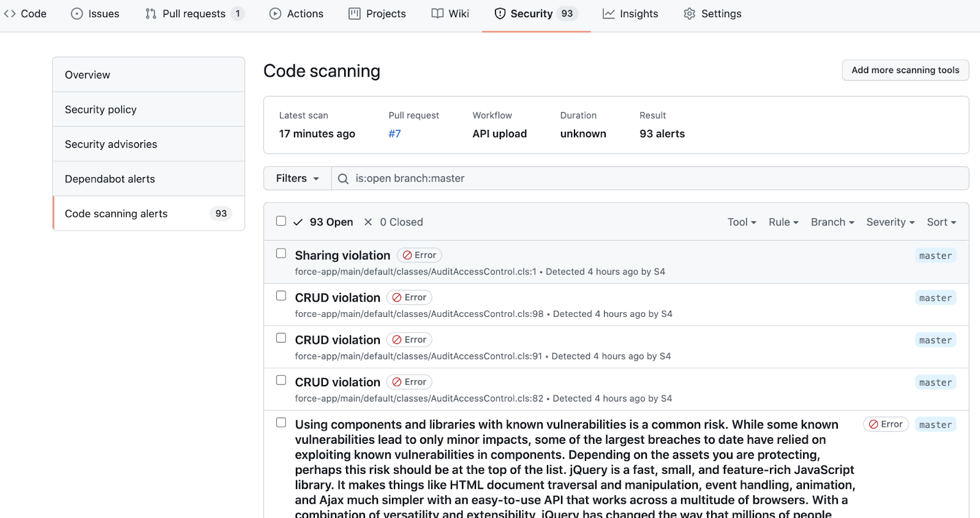Open Overview in security sidebar
Image resolution: width=980 pixels, height=518 pixels.
(x=149, y=75)
